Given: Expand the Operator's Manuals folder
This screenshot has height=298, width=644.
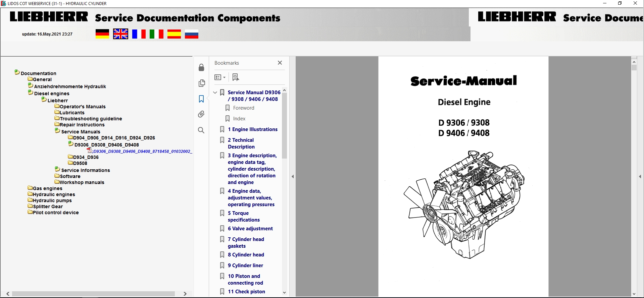Looking at the screenshot, I should 57,106.
